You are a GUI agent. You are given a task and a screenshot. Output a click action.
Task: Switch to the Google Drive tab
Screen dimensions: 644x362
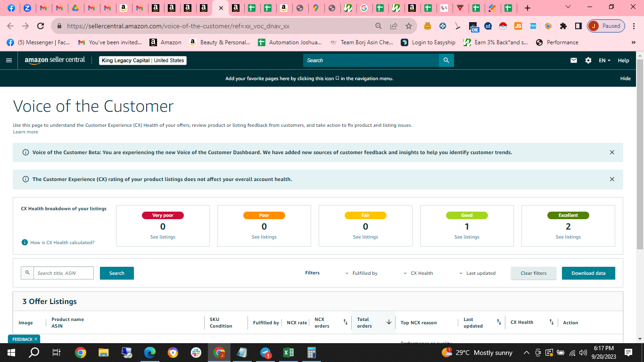[75, 8]
